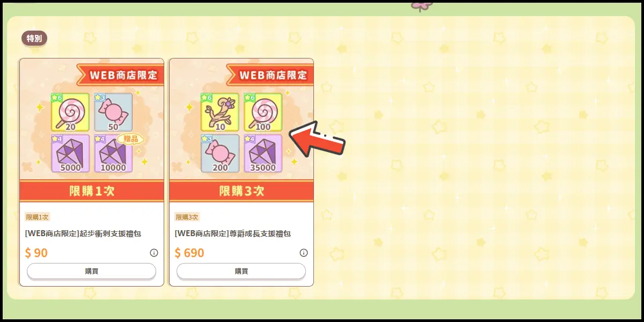The width and height of the screenshot is (644, 322).
Task: Click the small 限購1次 beige tag
Action: point(37,217)
